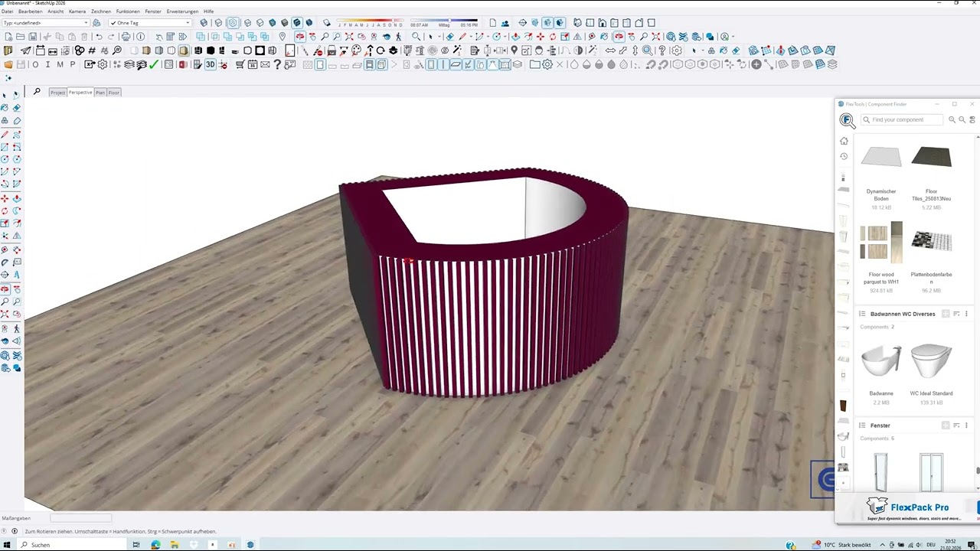This screenshot has width=980, height=551.
Task: Click the settings gear icon near folder
Action: pyautogui.click(x=547, y=65)
